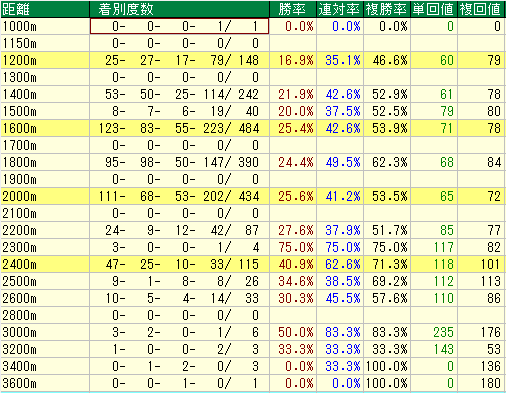Select the 1700m distance row label

[19, 145]
